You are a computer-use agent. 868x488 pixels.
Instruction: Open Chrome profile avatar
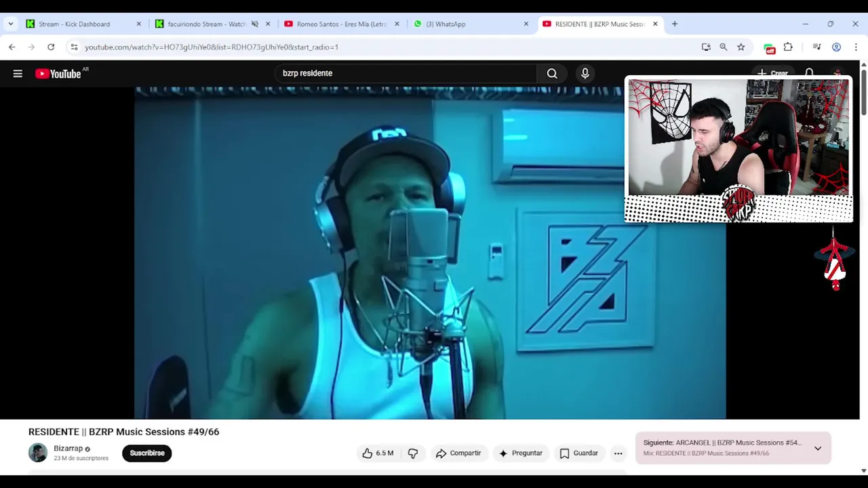837,47
